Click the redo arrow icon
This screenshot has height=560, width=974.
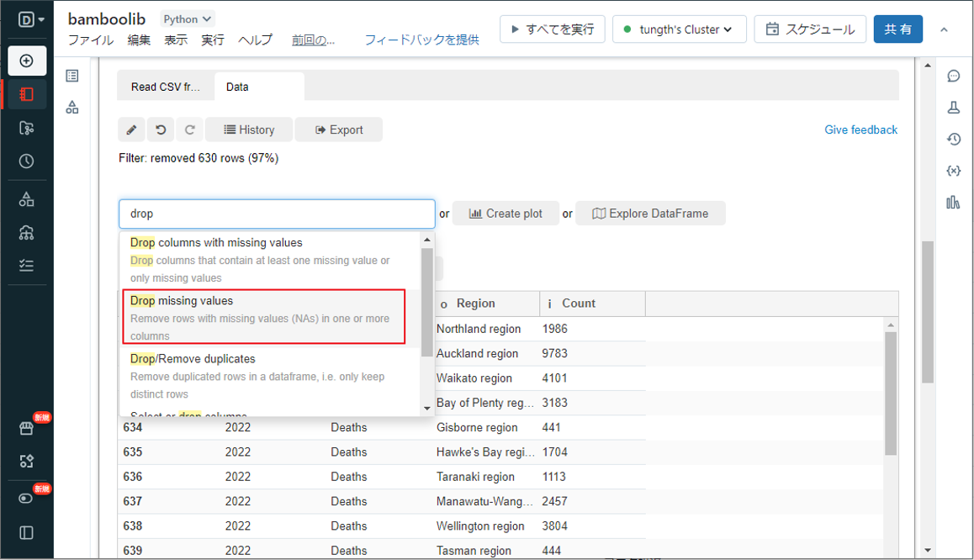190,129
